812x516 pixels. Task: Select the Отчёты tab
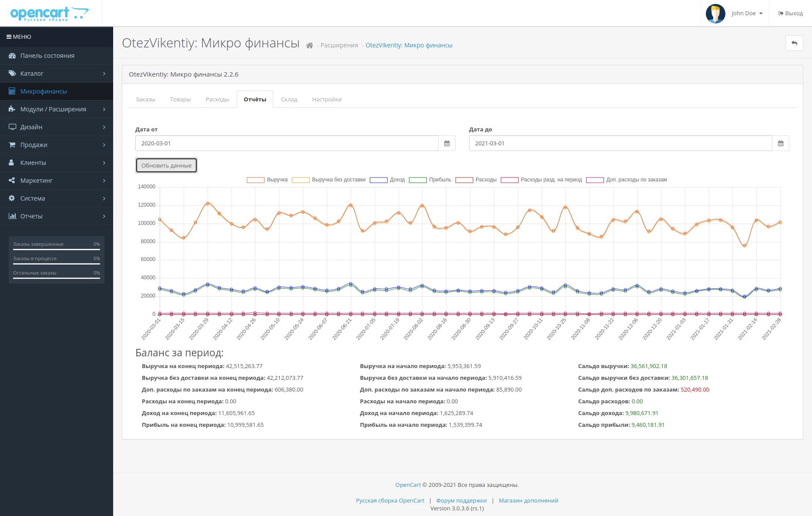pyautogui.click(x=255, y=99)
